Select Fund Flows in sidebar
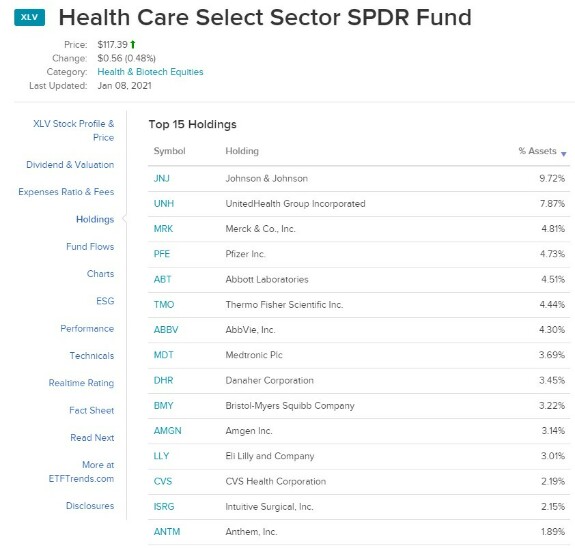Screen dimensions: 575x550 pyautogui.click(x=90, y=246)
